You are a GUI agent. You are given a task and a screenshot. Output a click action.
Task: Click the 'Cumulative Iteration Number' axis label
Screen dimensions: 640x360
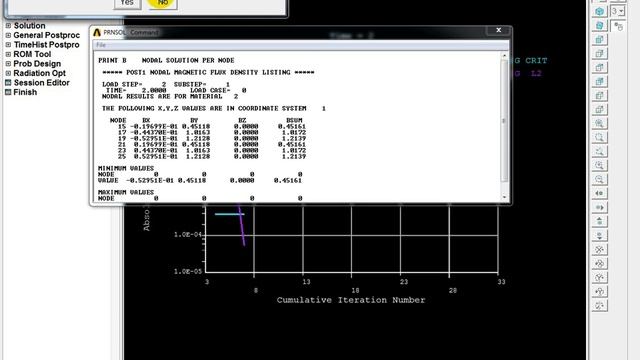tap(351, 300)
